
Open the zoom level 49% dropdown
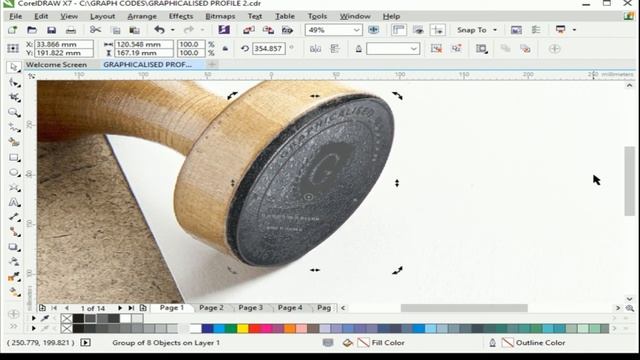(356, 30)
